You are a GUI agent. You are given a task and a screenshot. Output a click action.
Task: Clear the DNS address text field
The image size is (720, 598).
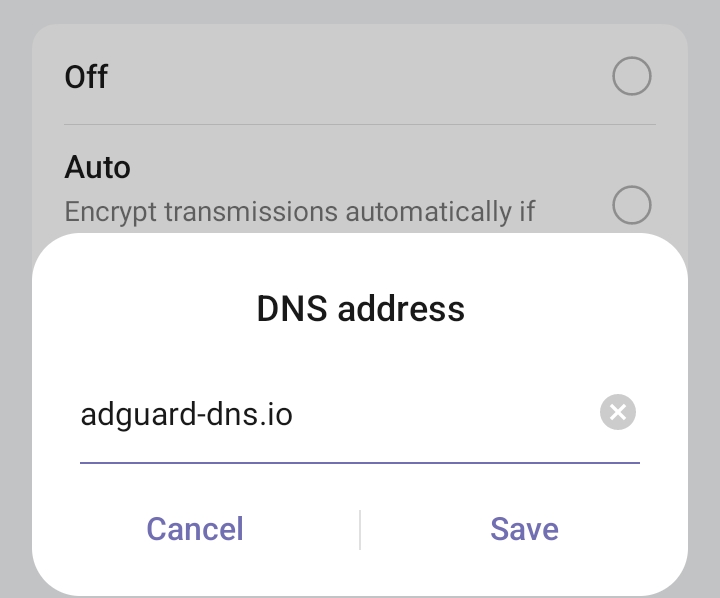[x=618, y=412]
